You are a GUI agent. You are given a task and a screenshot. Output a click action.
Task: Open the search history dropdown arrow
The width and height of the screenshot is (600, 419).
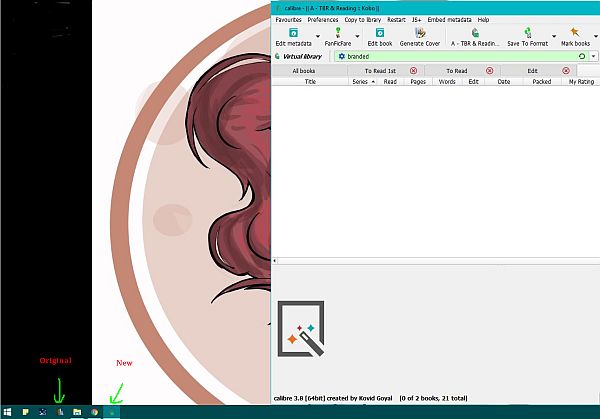click(x=593, y=56)
